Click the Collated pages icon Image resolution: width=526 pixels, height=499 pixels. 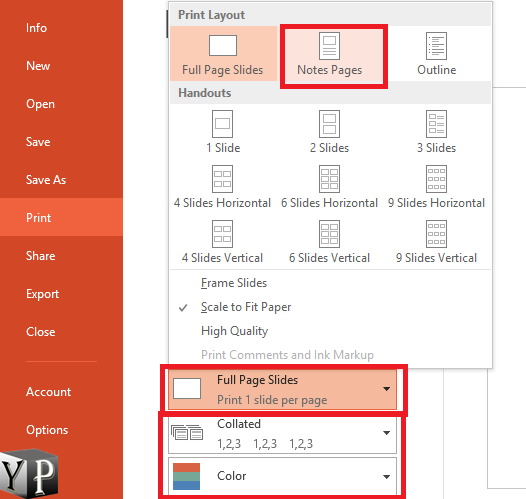tap(187, 432)
